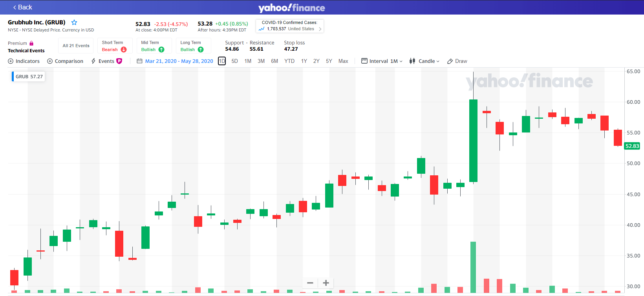This screenshot has width=644, height=296.
Task: Click the Technical Events label
Action: [26, 51]
